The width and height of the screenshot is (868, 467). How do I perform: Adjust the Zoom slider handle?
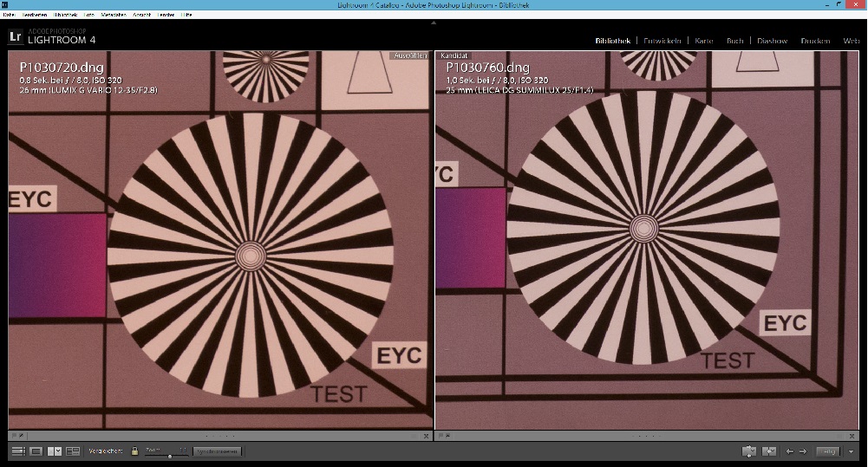(170, 454)
